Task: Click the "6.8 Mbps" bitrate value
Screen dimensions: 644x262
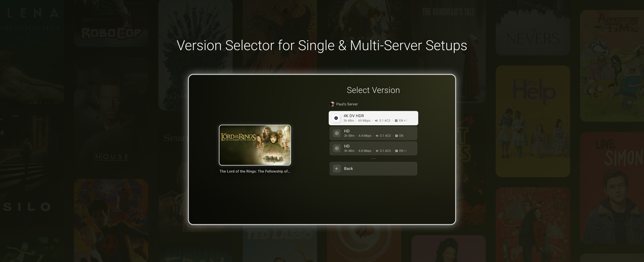Action: pos(365,151)
